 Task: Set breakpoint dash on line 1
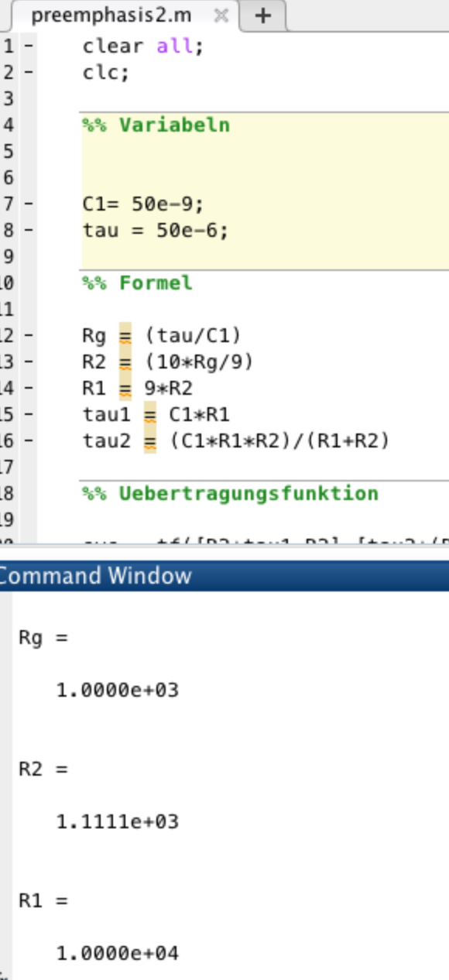coord(29,46)
